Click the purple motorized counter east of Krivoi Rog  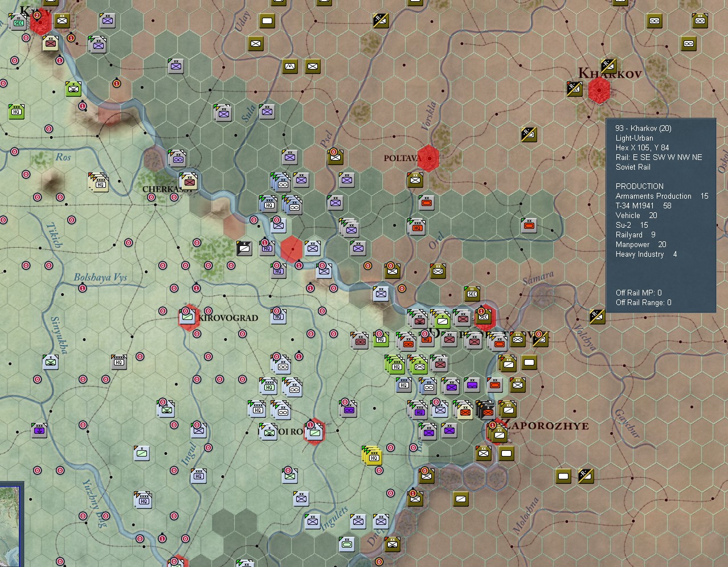point(349,409)
